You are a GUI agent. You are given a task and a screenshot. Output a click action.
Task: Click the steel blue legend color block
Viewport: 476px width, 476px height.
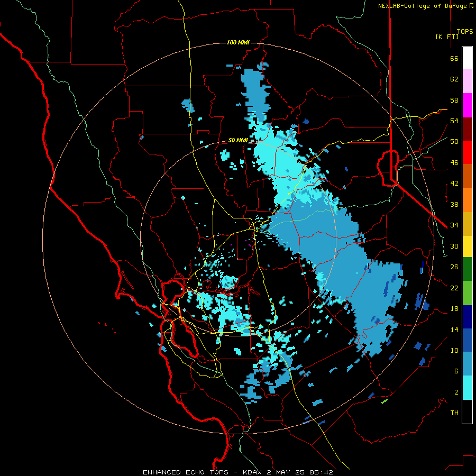pos(467,364)
